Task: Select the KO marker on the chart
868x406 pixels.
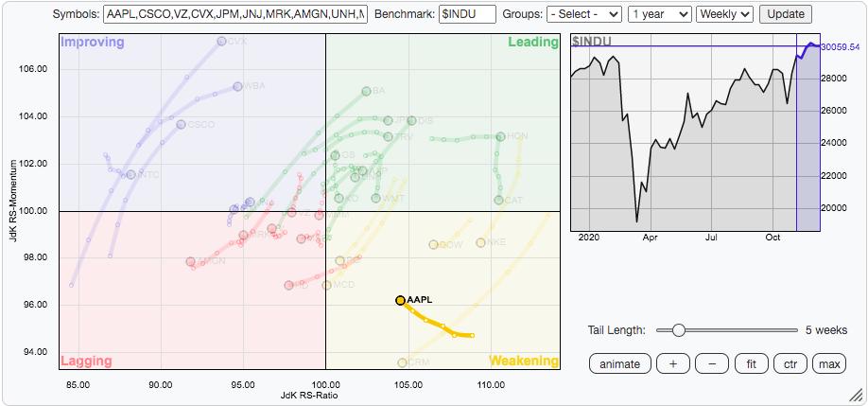Action: point(339,199)
